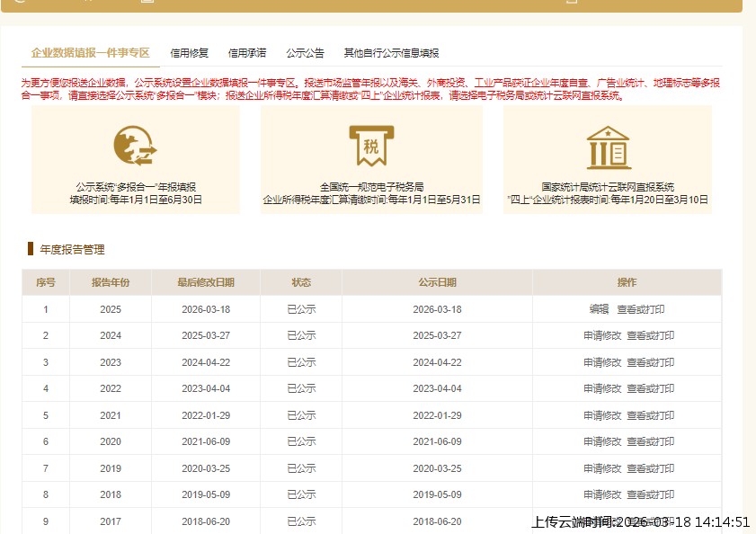
Task: Click the statistics bureau building icon
Action: click(609, 147)
